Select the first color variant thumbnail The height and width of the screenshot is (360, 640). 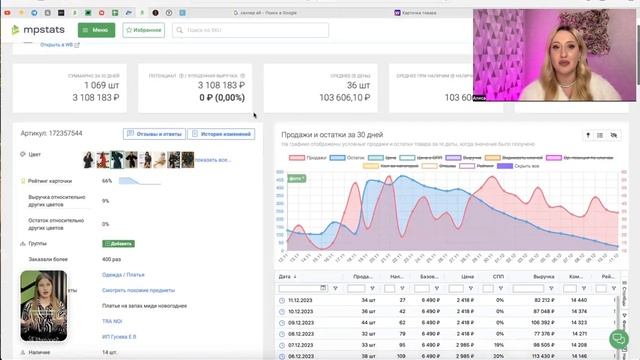coord(88,160)
